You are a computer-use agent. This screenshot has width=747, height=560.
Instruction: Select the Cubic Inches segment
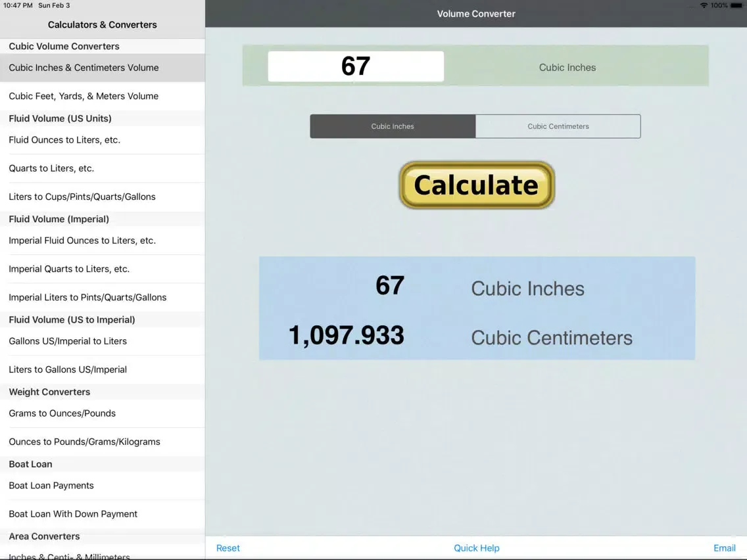point(393,126)
